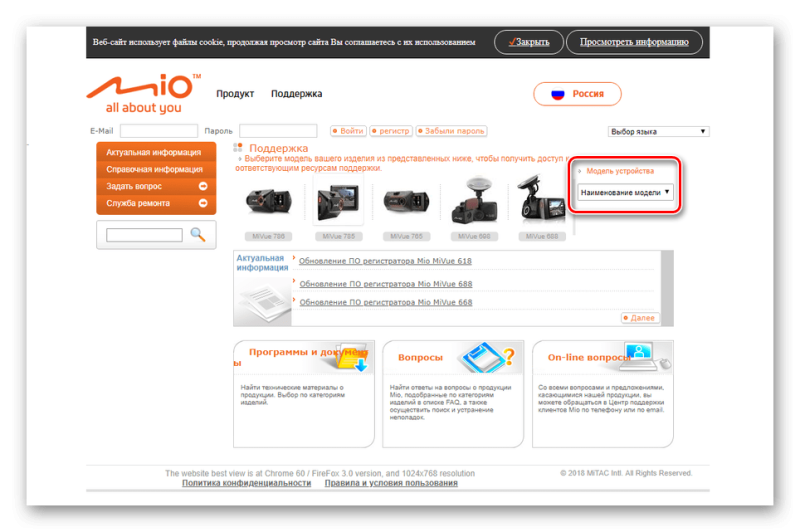
Task: Click the MiVue 698 label
Action: click(474, 236)
